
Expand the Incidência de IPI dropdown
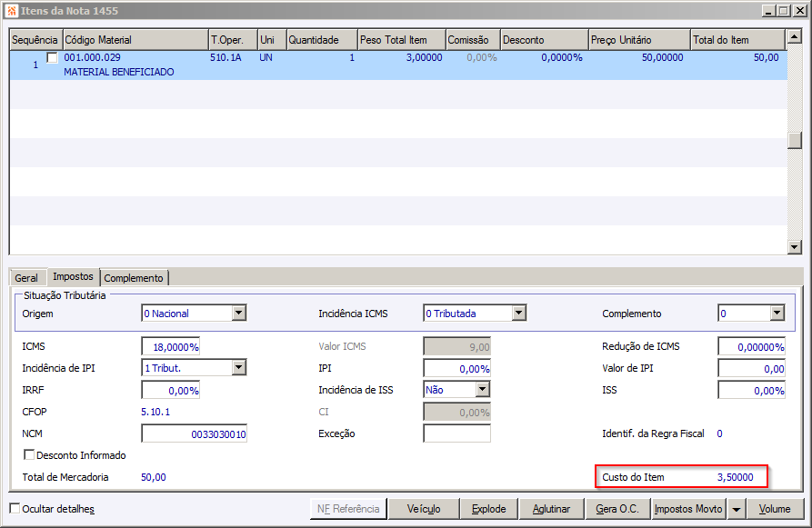[x=239, y=367]
